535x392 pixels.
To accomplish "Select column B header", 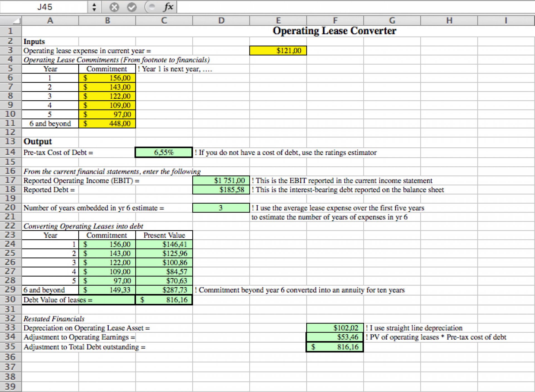I will (x=107, y=21).
